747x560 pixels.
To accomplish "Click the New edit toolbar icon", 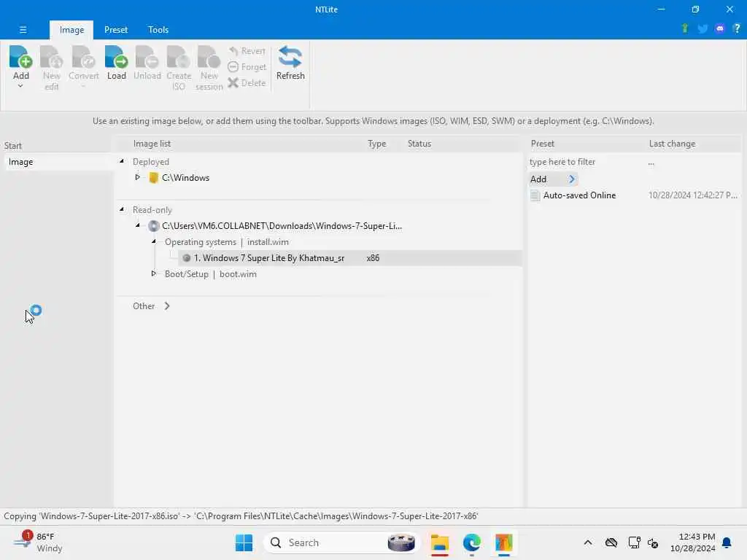I will [x=52, y=68].
